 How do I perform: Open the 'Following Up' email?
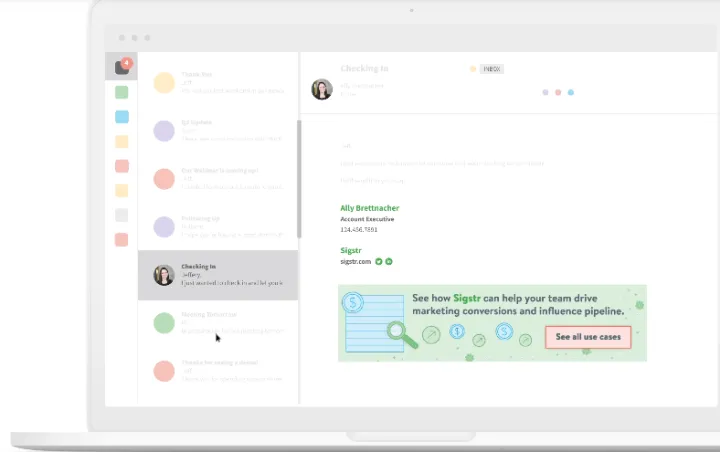[218, 227]
